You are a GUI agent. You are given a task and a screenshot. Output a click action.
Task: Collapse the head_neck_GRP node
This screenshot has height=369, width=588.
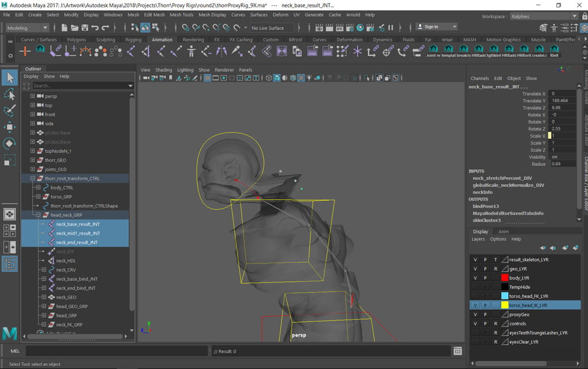[x=37, y=215]
